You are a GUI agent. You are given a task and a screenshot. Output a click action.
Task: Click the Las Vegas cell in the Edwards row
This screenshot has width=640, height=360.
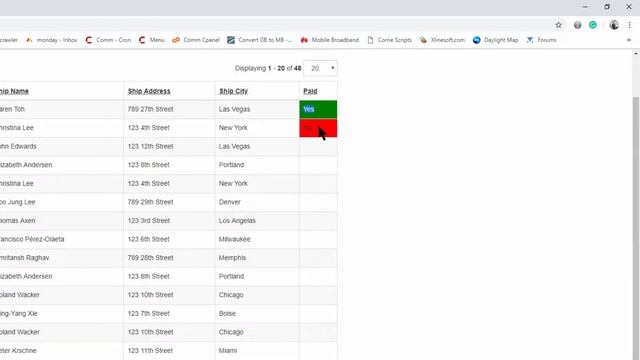point(257,147)
